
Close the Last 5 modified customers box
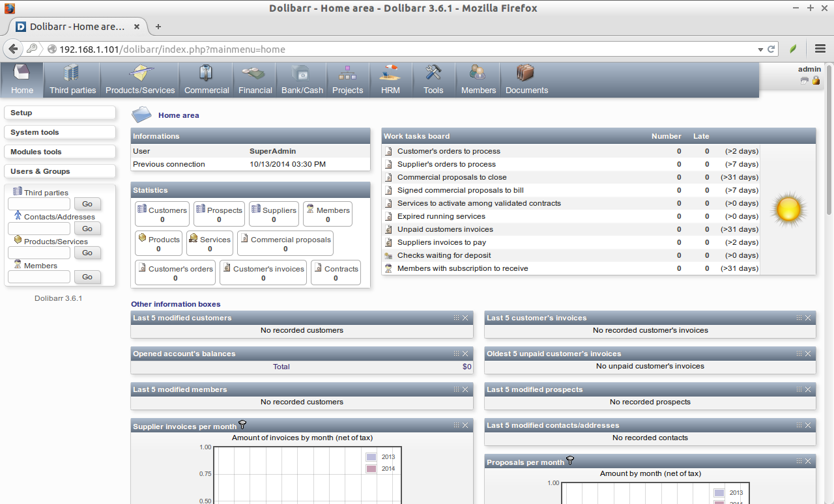(x=465, y=318)
